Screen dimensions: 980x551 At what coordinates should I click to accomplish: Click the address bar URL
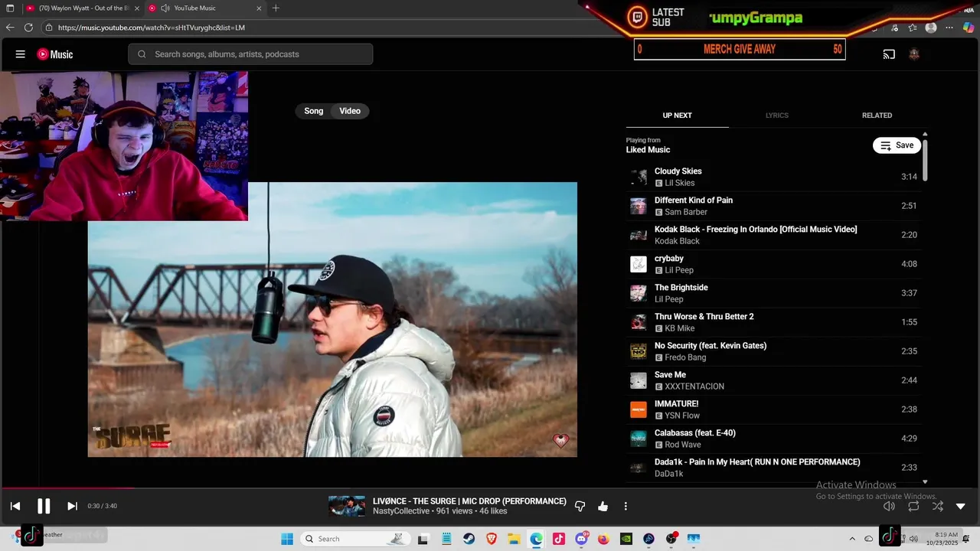(152, 28)
